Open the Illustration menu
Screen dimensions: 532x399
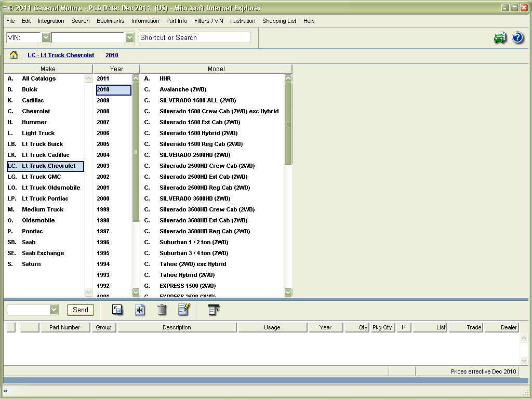[243, 21]
